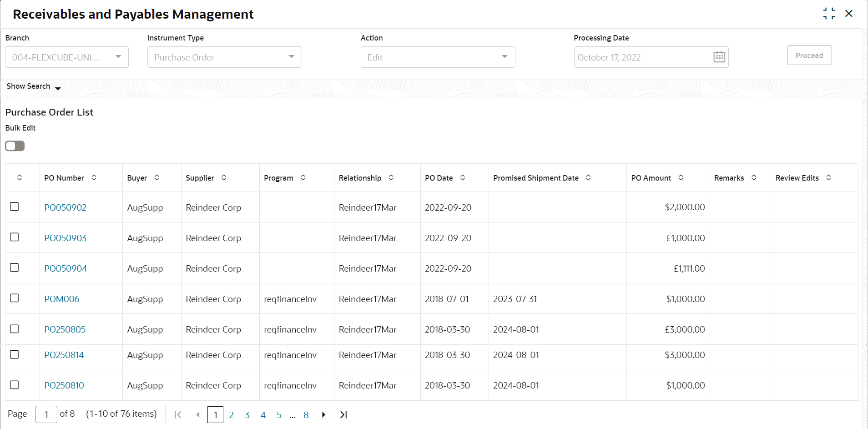Open the Processing Date calendar picker

point(719,57)
